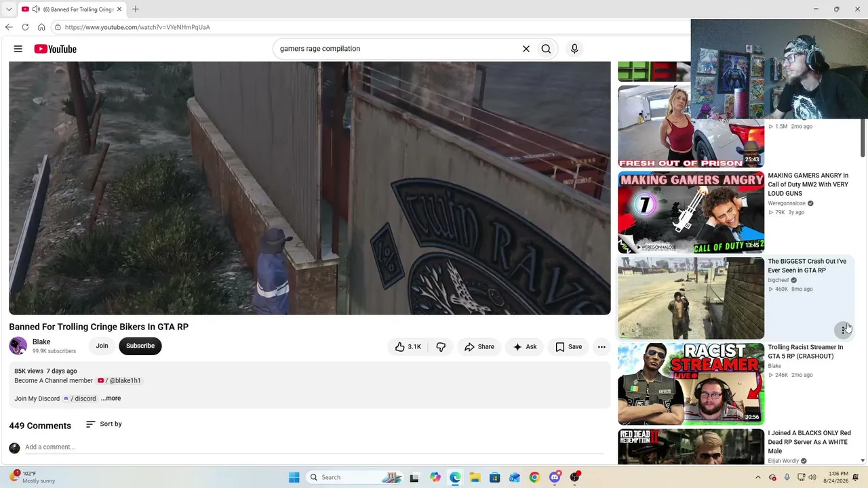Open the Making Gamers Angry thumbnail
The image size is (868, 488).
click(691, 212)
